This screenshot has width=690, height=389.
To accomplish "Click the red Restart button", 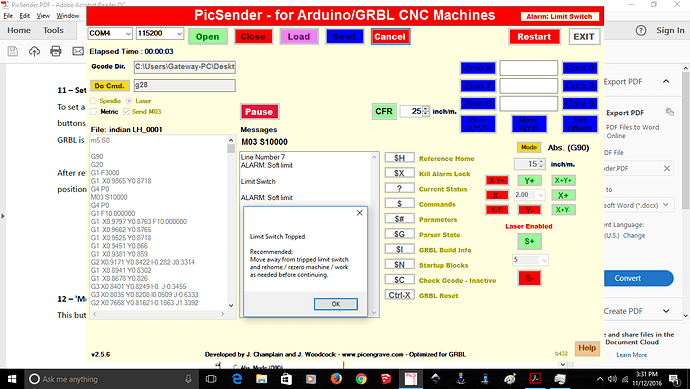I will click(x=534, y=37).
